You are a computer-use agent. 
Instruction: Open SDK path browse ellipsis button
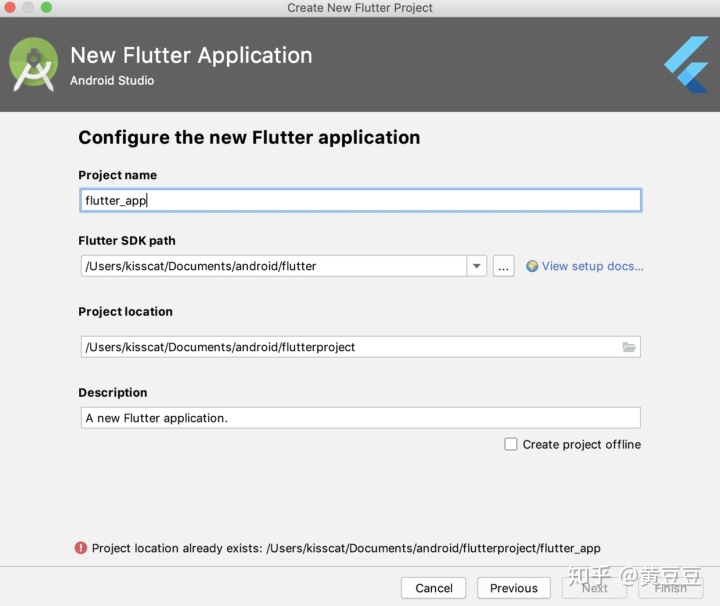pyautogui.click(x=504, y=266)
